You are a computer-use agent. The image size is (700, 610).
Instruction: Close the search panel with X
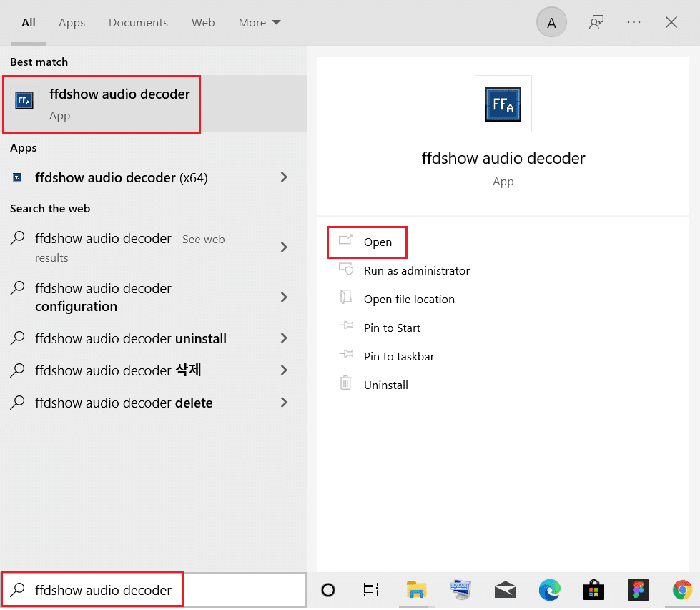tap(671, 22)
